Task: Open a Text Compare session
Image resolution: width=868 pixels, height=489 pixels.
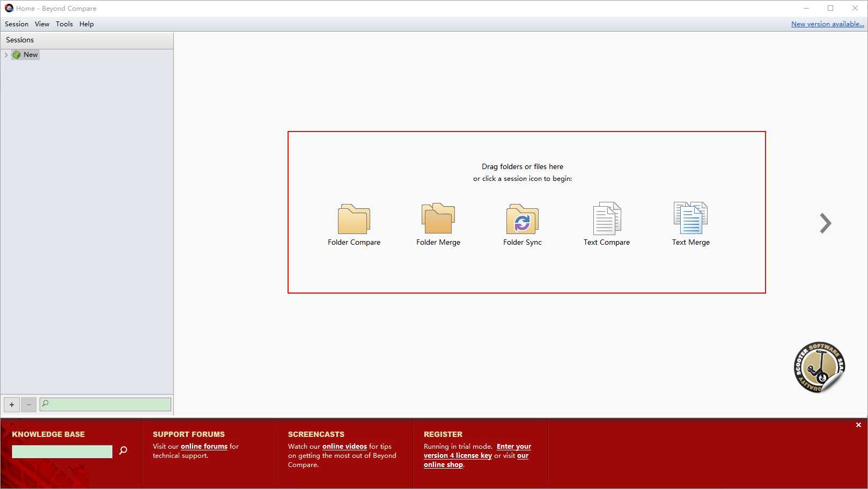Action: (x=607, y=224)
